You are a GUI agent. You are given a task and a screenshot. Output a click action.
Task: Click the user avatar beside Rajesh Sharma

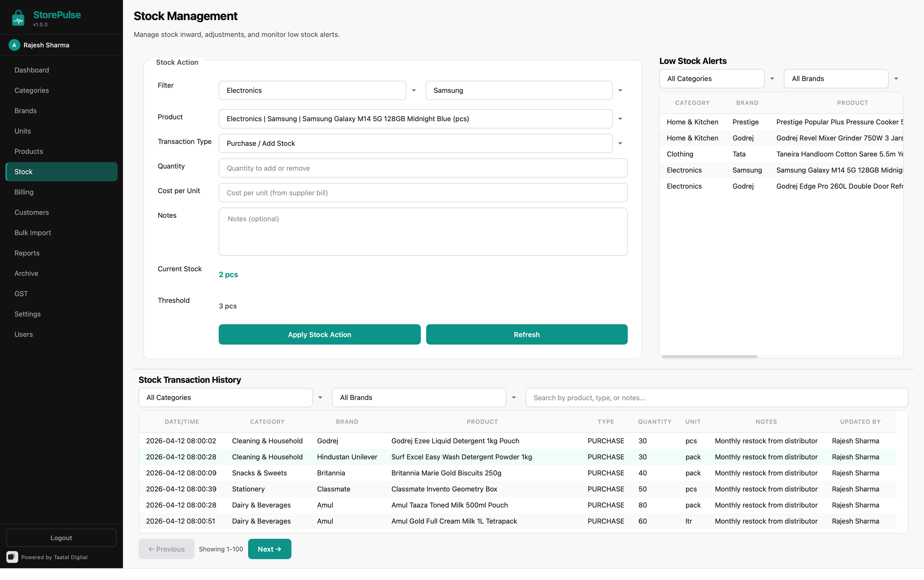(14, 45)
